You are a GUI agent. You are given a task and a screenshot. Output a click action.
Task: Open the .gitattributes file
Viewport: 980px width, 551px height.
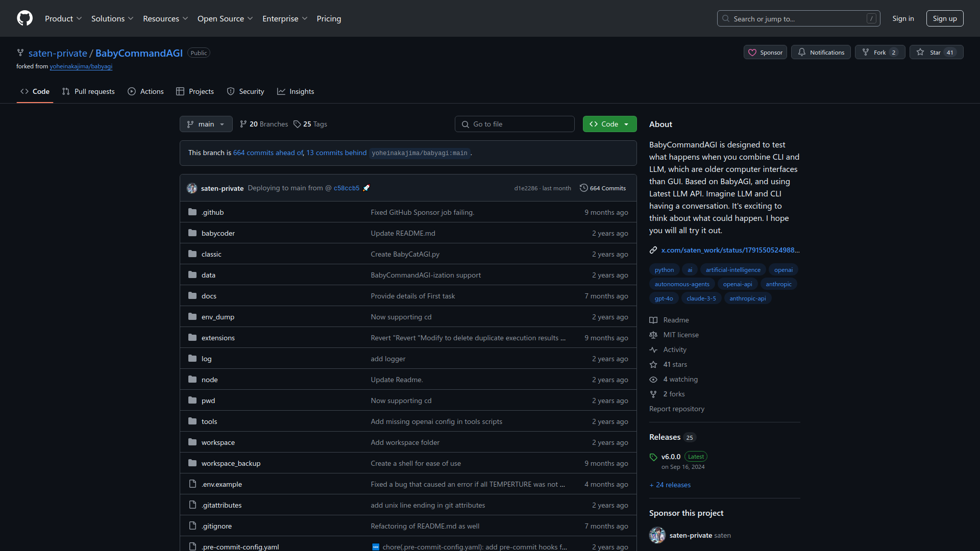click(222, 505)
